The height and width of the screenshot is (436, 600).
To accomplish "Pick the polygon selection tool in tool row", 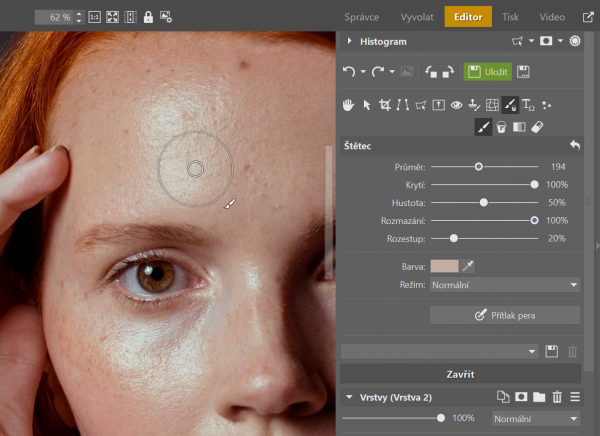I will click(x=421, y=105).
